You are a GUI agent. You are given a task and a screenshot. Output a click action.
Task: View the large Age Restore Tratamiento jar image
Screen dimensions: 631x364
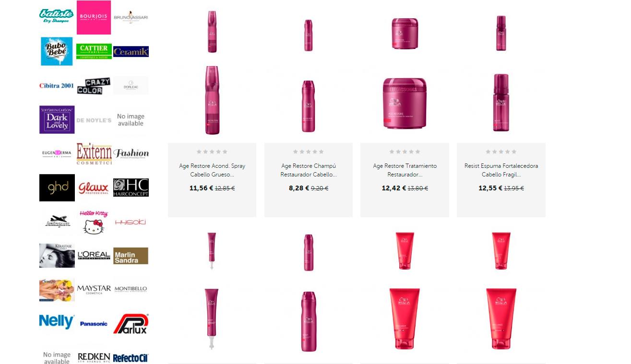point(405,103)
